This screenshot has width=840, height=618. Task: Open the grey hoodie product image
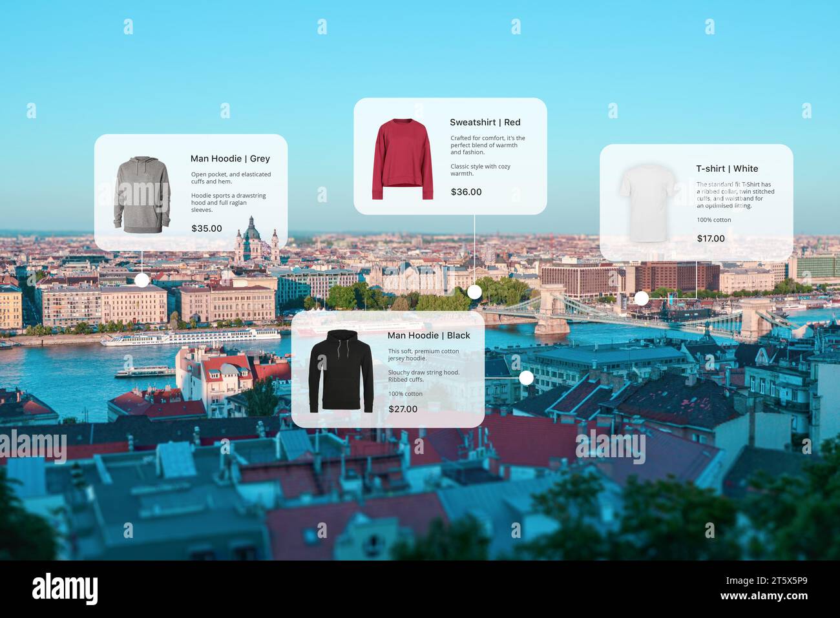[142, 194]
